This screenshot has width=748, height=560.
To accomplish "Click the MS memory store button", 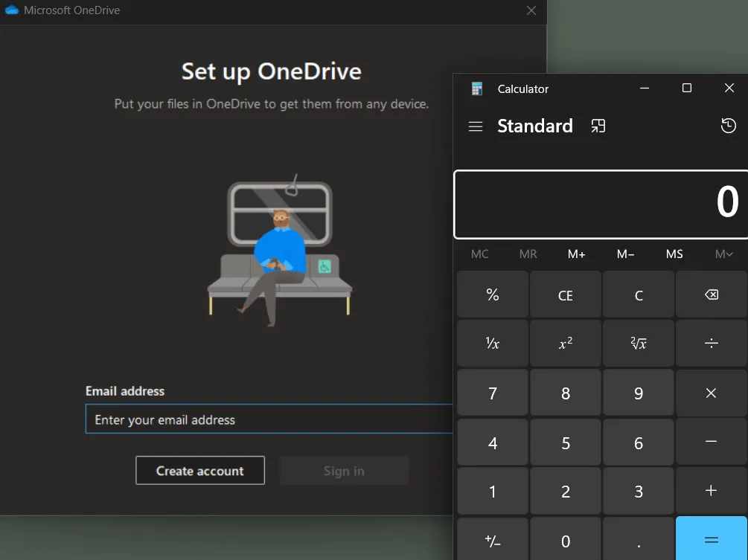I will click(x=674, y=254).
